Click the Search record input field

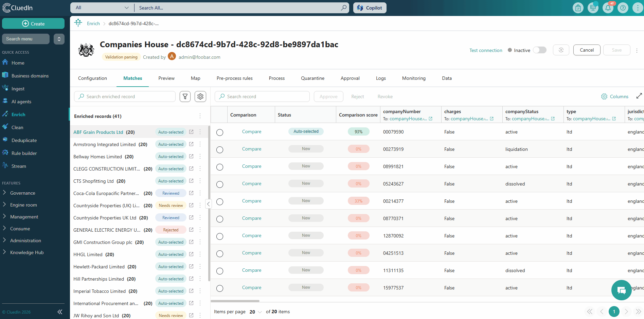tap(262, 96)
